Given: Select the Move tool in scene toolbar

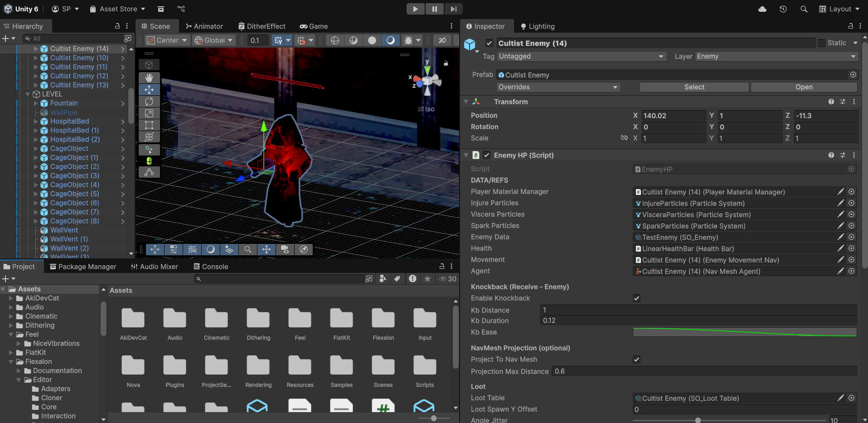Looking at the screenshot, I should click(149, 90).
